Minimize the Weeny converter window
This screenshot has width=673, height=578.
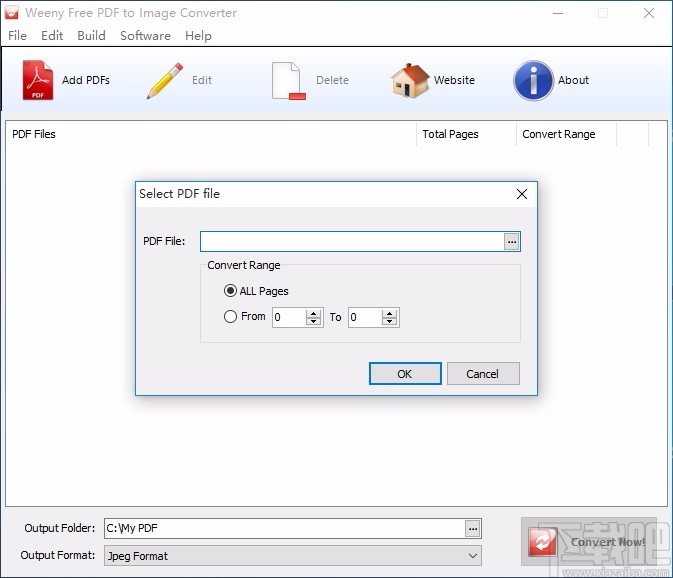tap(558, 13)
